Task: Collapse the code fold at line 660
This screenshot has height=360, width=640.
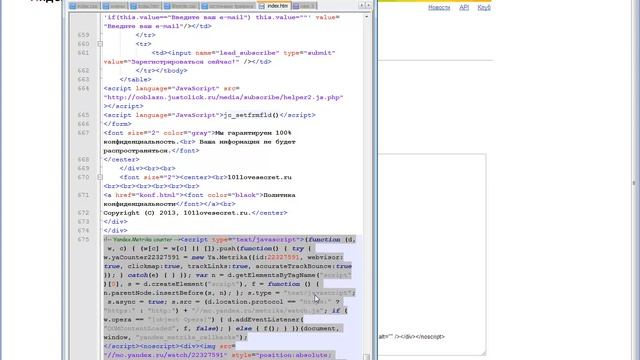Action: point(100,44)
